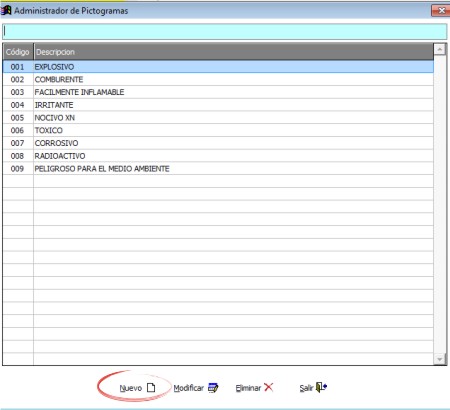The width and height of the screenshot is (450, 410).
Task: Focus the cyan search input field
Action: click(x=225, y=32)
